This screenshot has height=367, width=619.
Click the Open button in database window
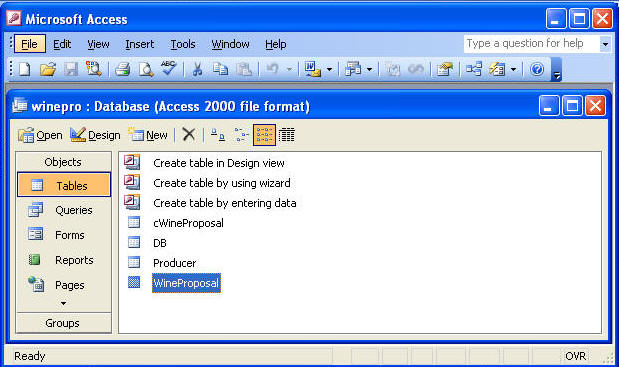pos(40,135)
